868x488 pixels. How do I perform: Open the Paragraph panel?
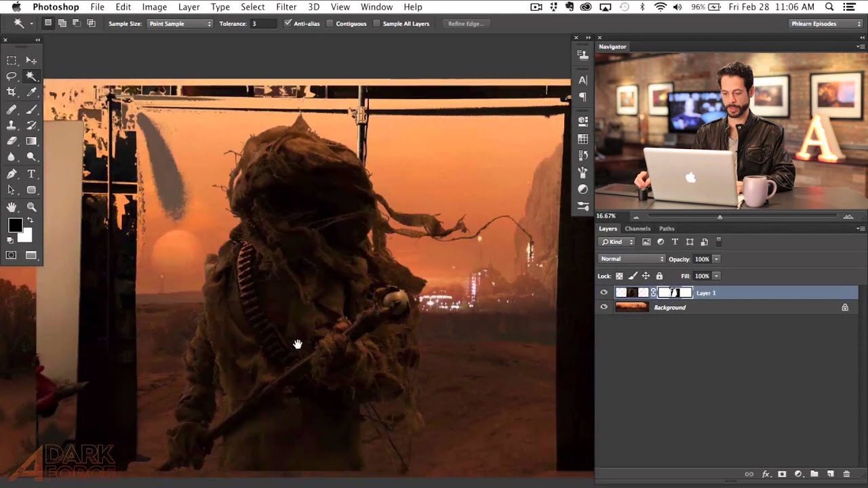[583, 97]
